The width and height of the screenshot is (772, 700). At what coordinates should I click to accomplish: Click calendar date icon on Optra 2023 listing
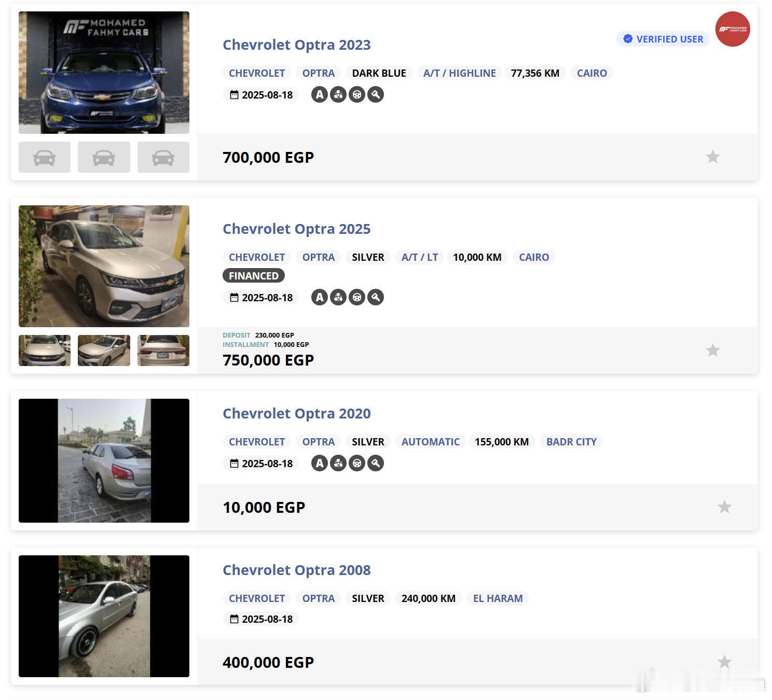[234, 95]
